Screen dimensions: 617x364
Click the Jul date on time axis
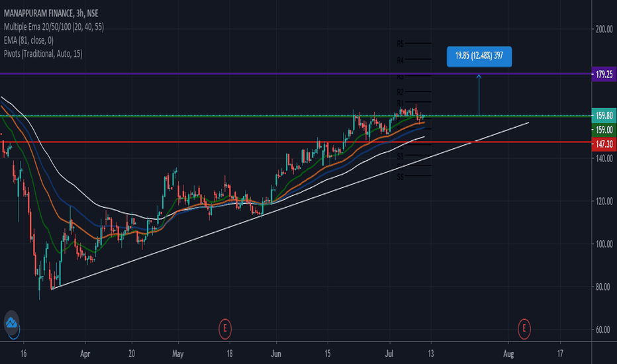(x=389, y=354)
